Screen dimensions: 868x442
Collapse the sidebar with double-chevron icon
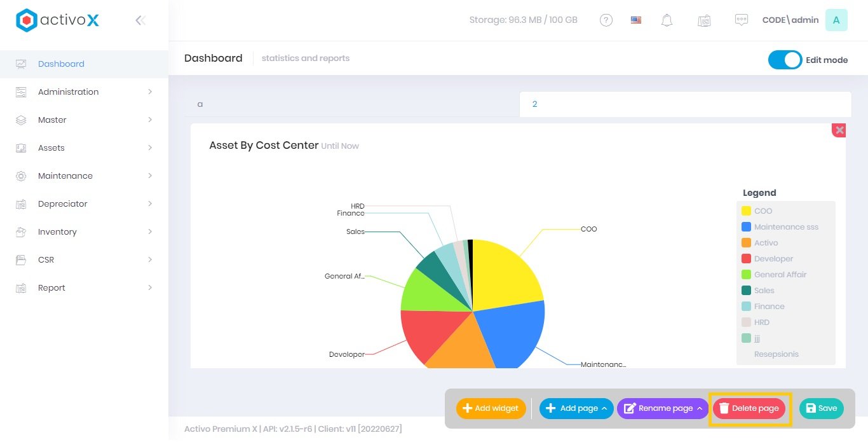[x=140, y=20]
